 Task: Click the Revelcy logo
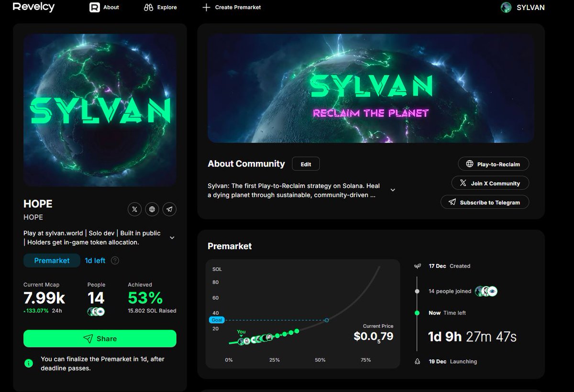coord(33,7)
